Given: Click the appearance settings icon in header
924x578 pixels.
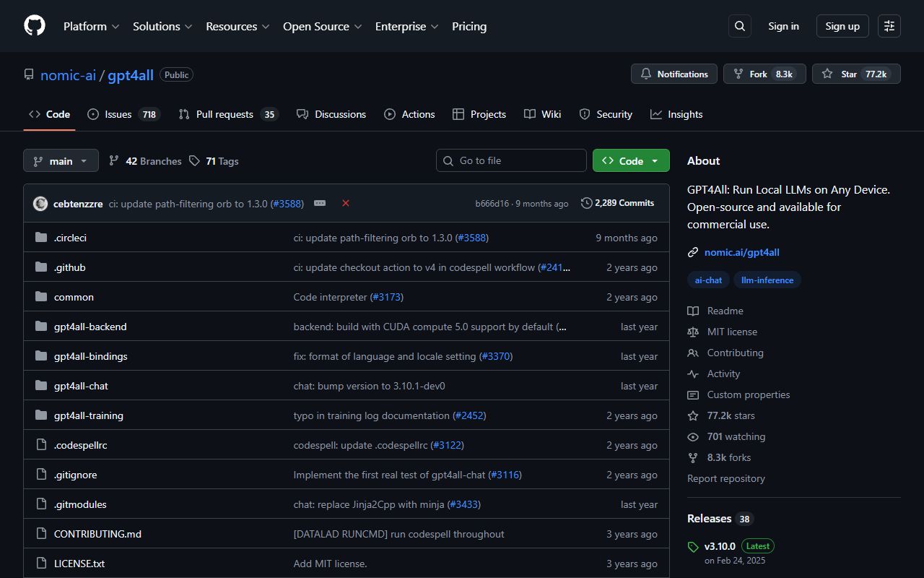Looking at the screenshot, I should click(889, 26).
